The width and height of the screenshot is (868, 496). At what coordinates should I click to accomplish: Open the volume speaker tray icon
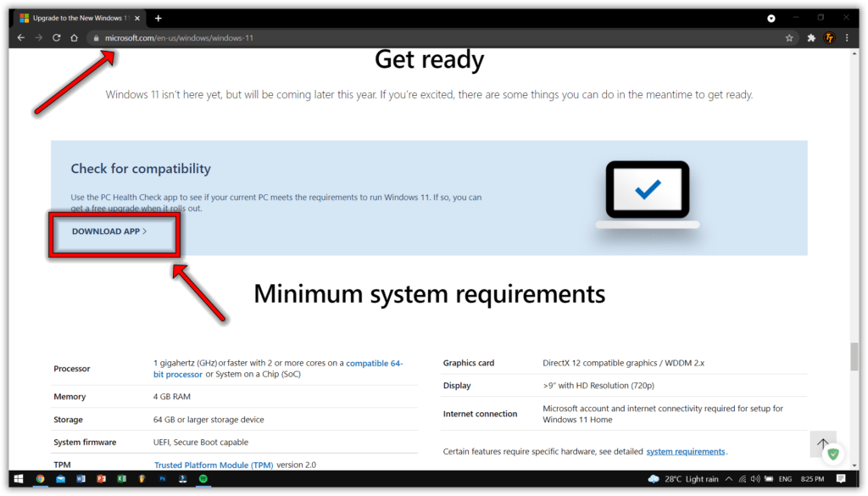755,479
